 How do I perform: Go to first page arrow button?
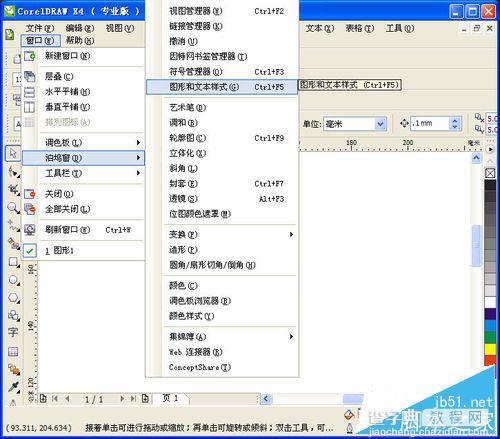(55, 399)
